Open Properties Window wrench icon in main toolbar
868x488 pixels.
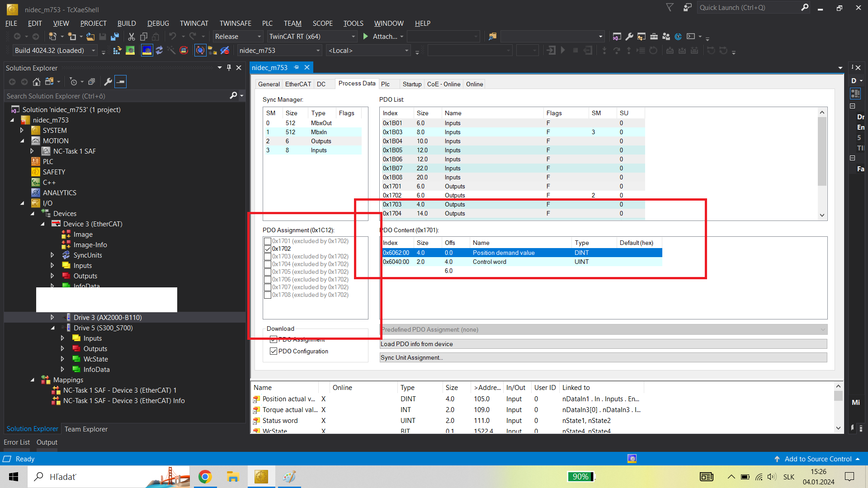tap(629, 37)
